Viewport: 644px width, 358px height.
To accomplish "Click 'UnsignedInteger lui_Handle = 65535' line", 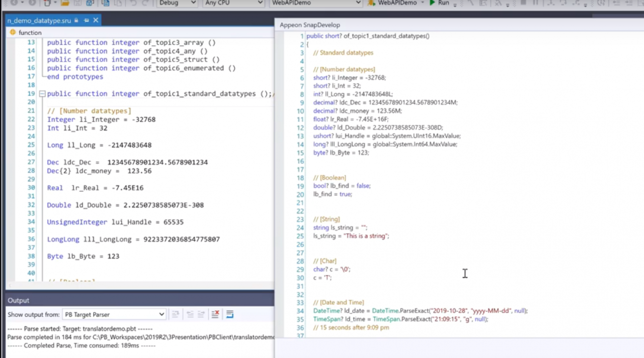I will 115,222.
